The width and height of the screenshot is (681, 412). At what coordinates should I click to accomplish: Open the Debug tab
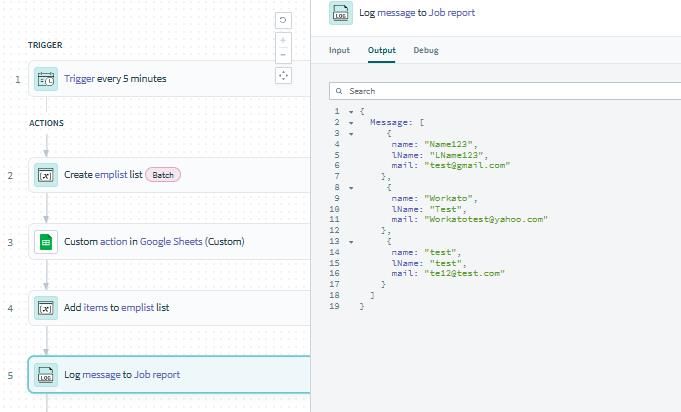click(426, 50)
